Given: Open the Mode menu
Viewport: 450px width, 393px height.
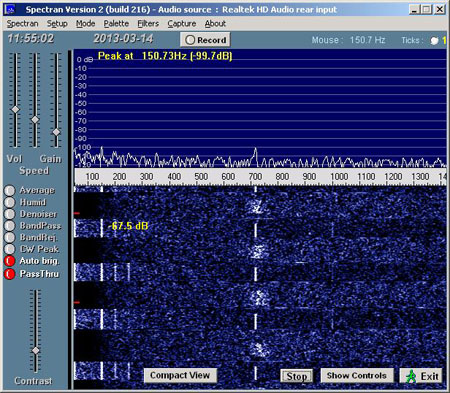Looking at the screenshot, I should 85,24.
